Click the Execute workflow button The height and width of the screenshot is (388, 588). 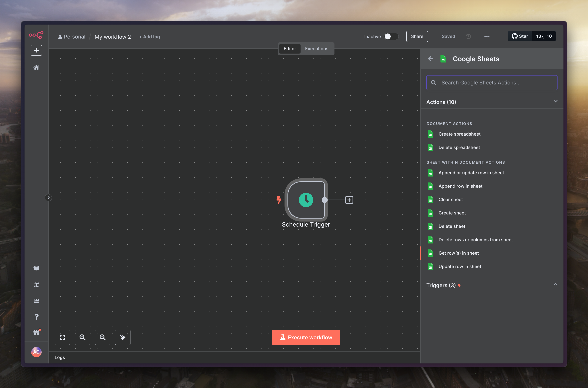pyautogui.click(x=306, y=337)
